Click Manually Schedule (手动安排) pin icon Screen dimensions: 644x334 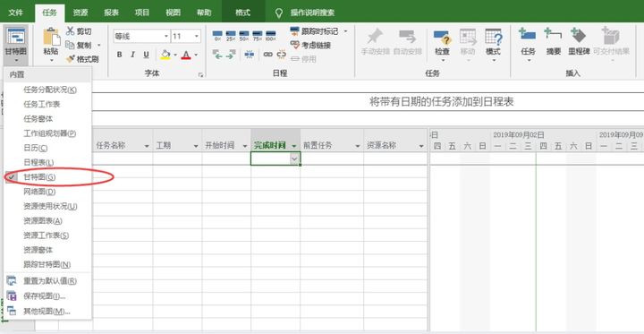point(375,37)
